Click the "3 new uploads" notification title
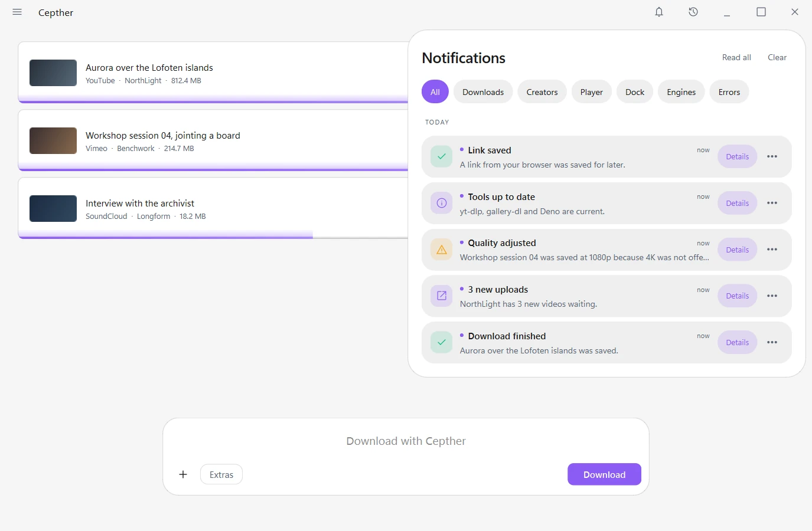The height and width of the screenshot is (531, 812). pos(498,289)
